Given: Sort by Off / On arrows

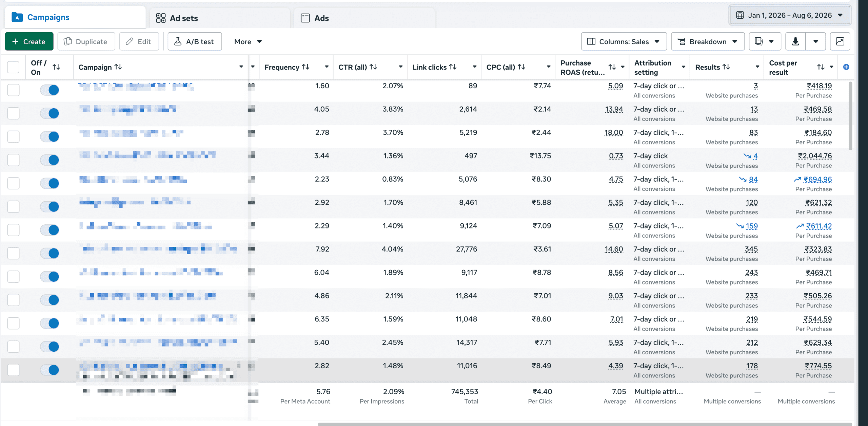Looking at the screenshot, I should tap(56, 67).
